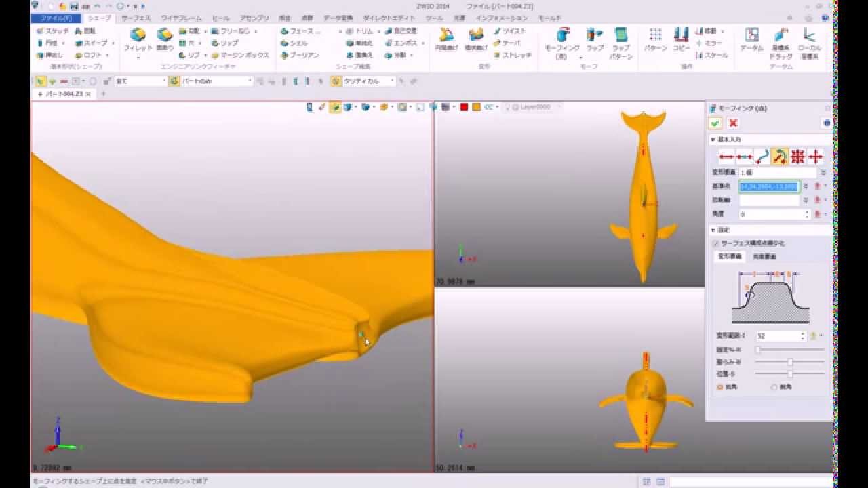Select the ラップパターン icon

tap(620, 42)
